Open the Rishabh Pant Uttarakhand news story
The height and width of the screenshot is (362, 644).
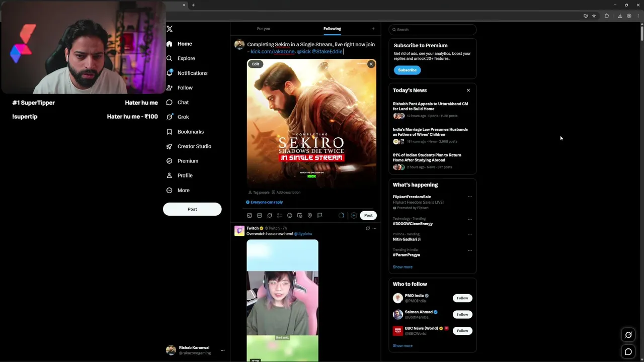[x=431, y=107]
